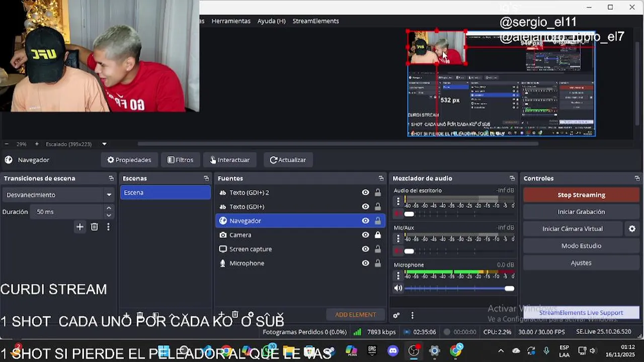Zoom out preview with minus icon
The width and height of the screenshot is (644, 362).
(x=7, y=144)
